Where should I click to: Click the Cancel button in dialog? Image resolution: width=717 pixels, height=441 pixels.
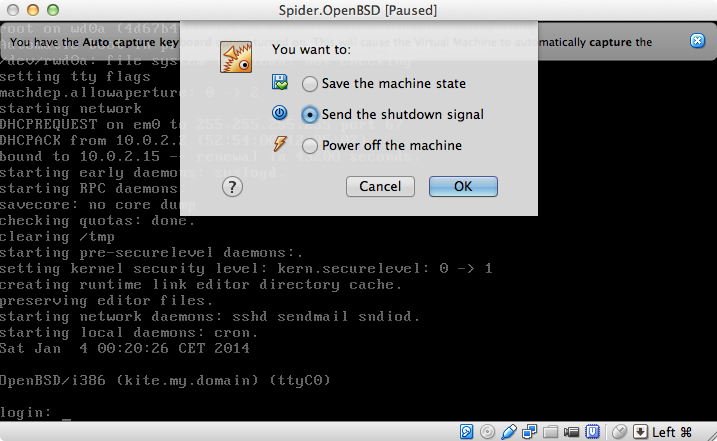tap(380, 187)
